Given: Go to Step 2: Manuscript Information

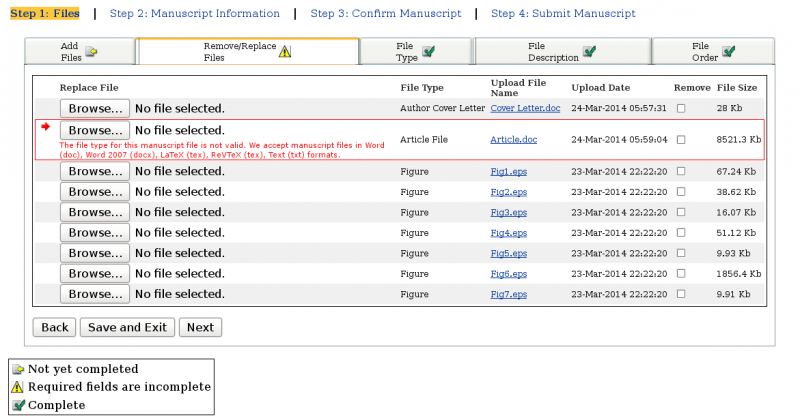Looking at the screenshot, I should tap(195, 14).
